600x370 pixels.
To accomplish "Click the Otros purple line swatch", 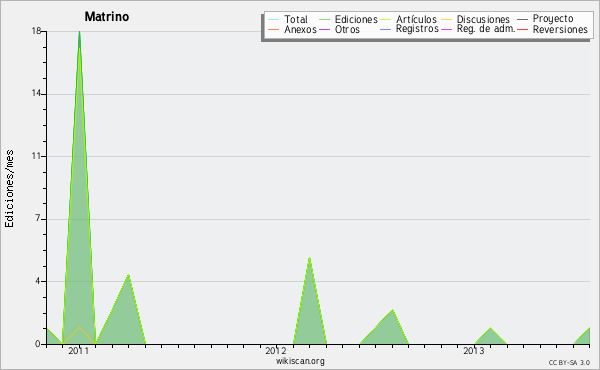I will [x=324, y=29].
